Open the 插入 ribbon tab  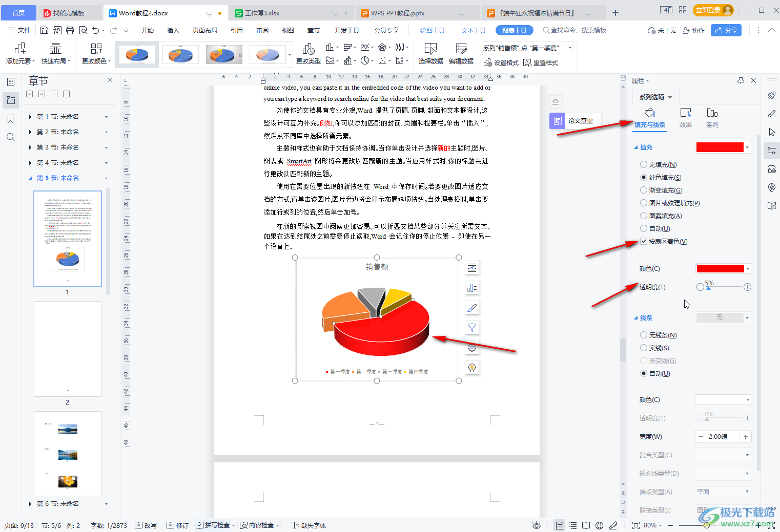[x=173, y=30]
